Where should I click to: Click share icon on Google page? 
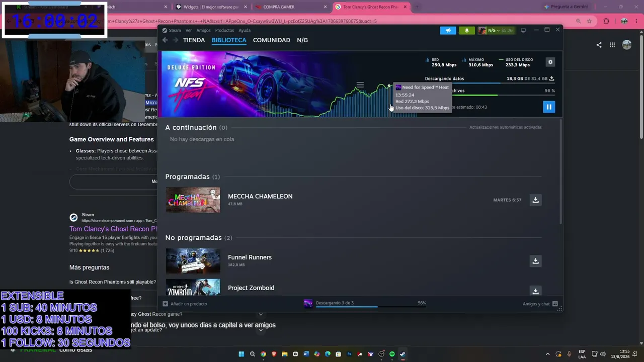[599, 45]
